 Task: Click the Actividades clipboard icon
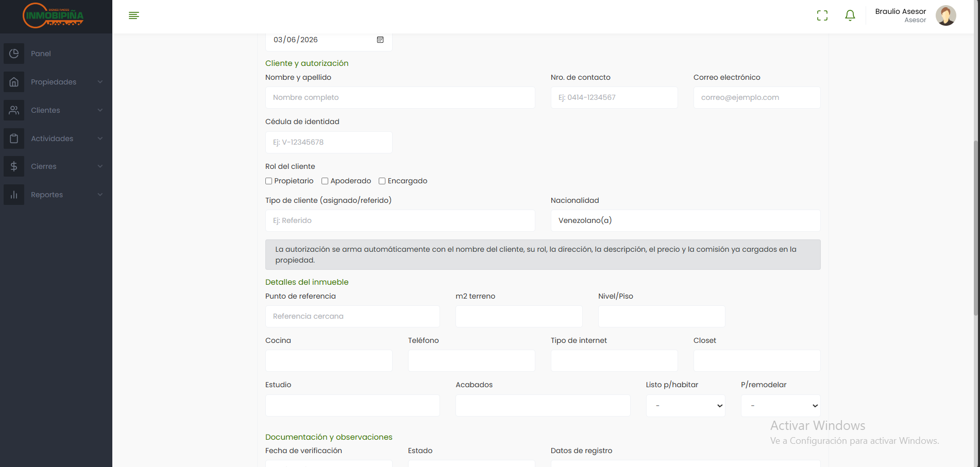tap(14, 139)
